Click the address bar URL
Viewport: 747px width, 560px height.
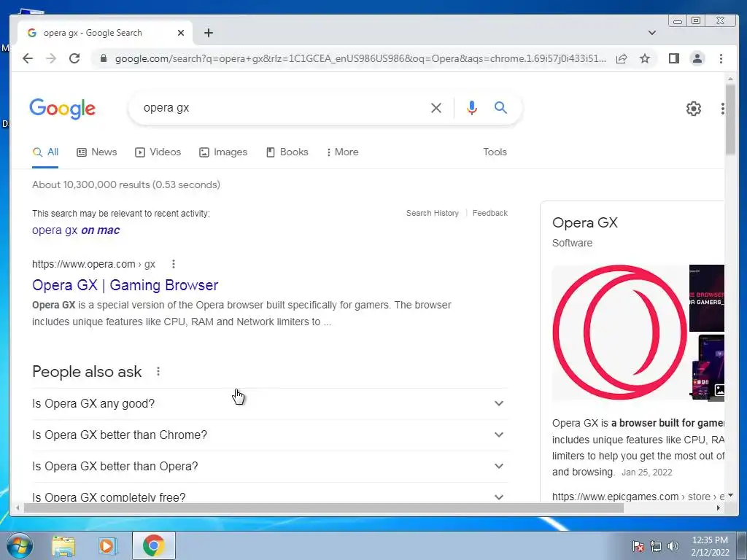pyautogui.click(x=360, y=58)
